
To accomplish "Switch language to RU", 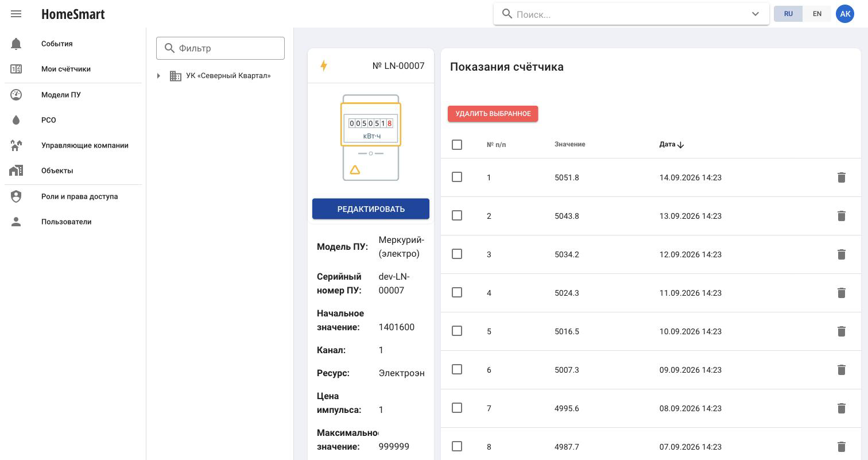I will coord(788,14).
